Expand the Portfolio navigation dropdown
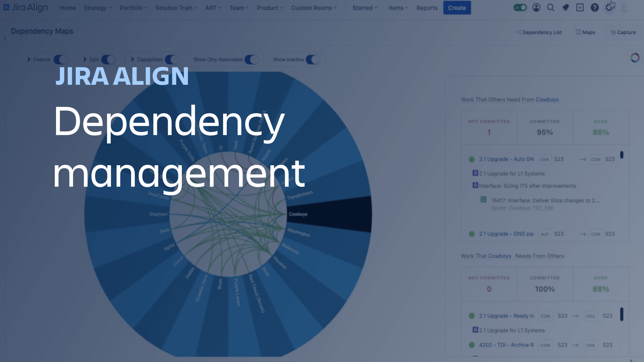The image size is (644, 362). click(133, 8)
